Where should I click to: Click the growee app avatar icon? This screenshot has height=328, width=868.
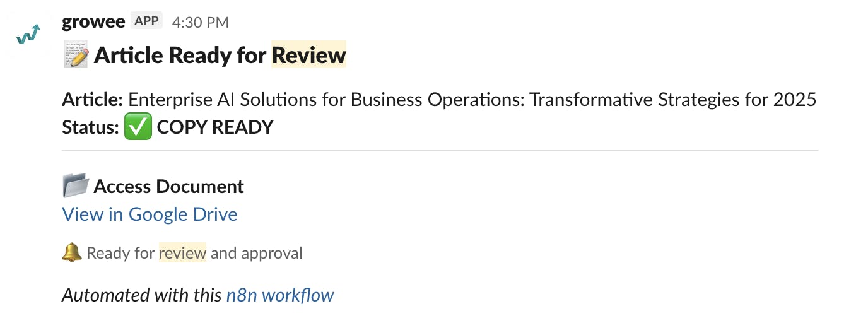pyautogui.click(x=28, y=35)
